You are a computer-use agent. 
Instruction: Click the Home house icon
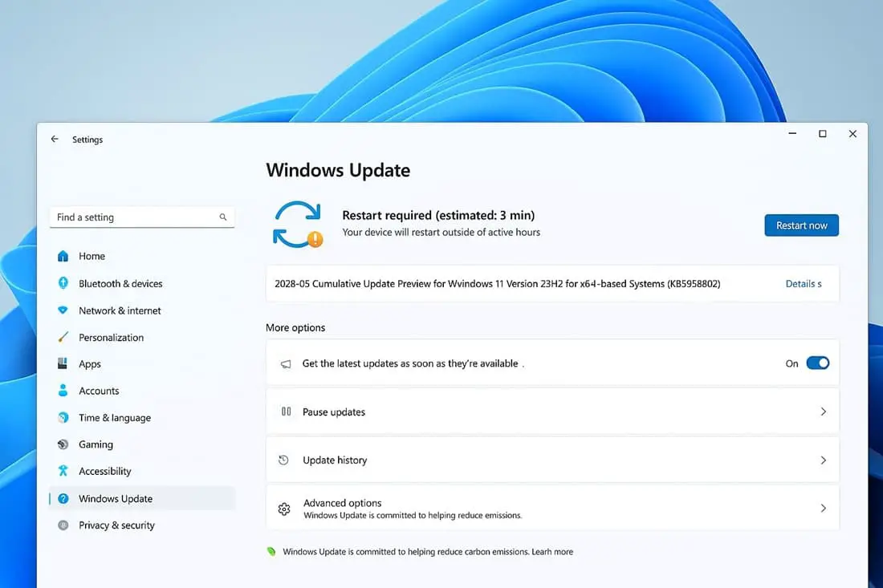tap(63, 256)
